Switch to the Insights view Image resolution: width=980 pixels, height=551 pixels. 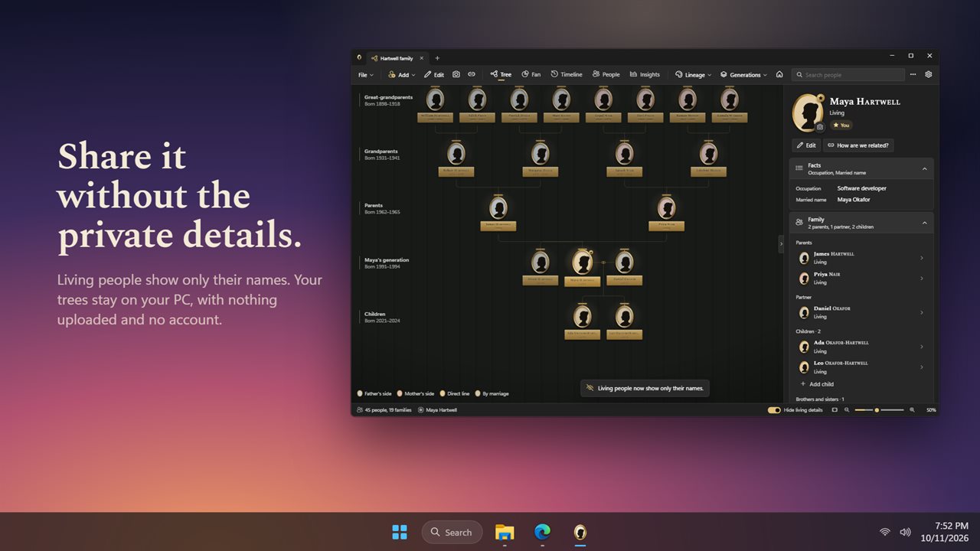coord(645,75)
